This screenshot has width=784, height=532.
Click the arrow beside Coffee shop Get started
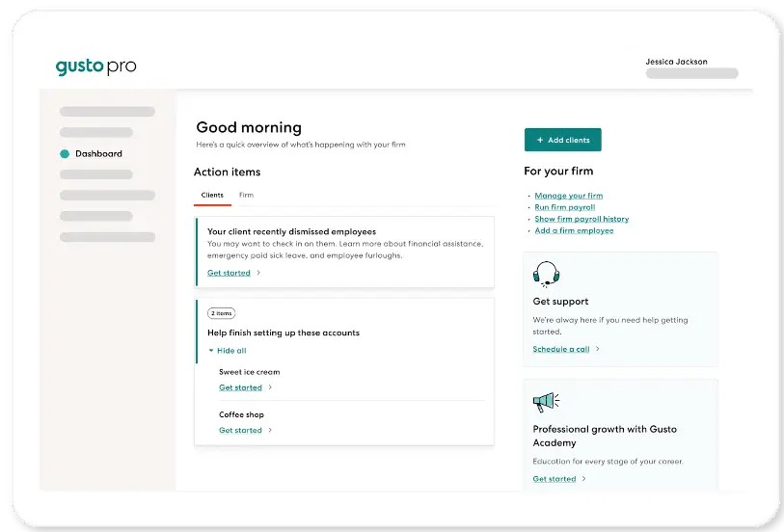pyautogui.click(x=270, y=430)
